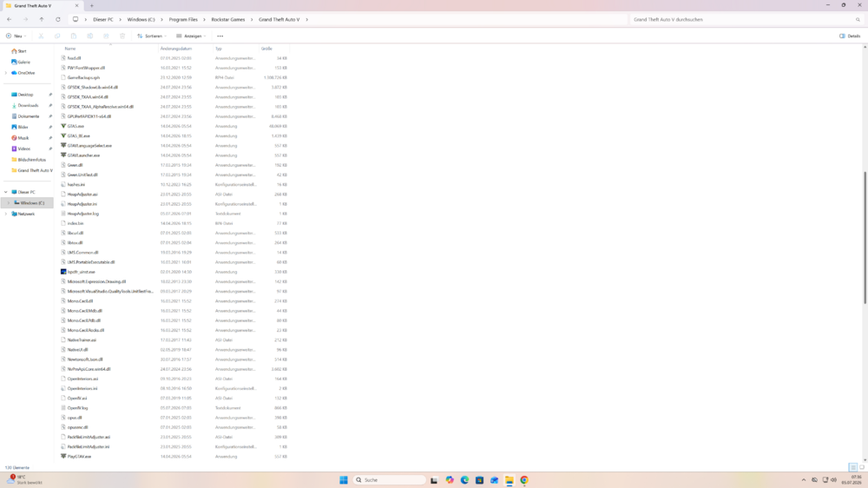
Task: Click the taskbar Suche search box
Action: pyautogui.click(x=389, y=480)
